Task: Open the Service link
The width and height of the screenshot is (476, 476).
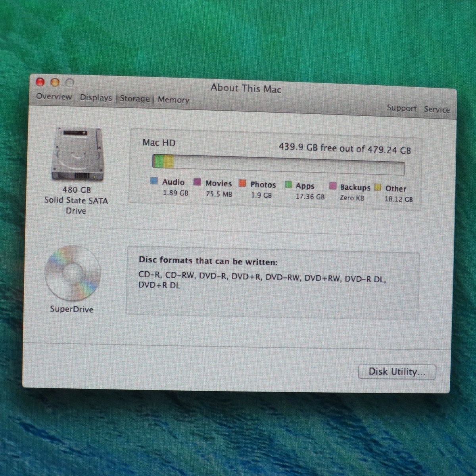Action: click(x=436, y=109)
